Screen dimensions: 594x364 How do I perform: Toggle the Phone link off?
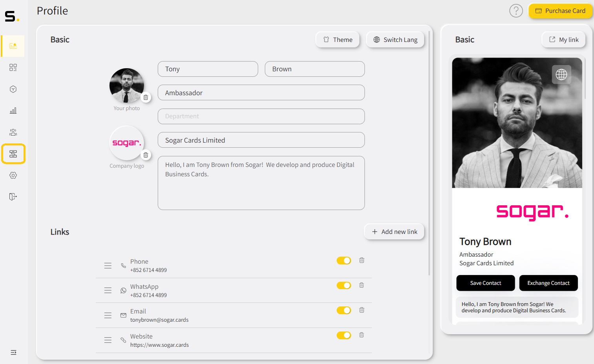click(344, 261)
